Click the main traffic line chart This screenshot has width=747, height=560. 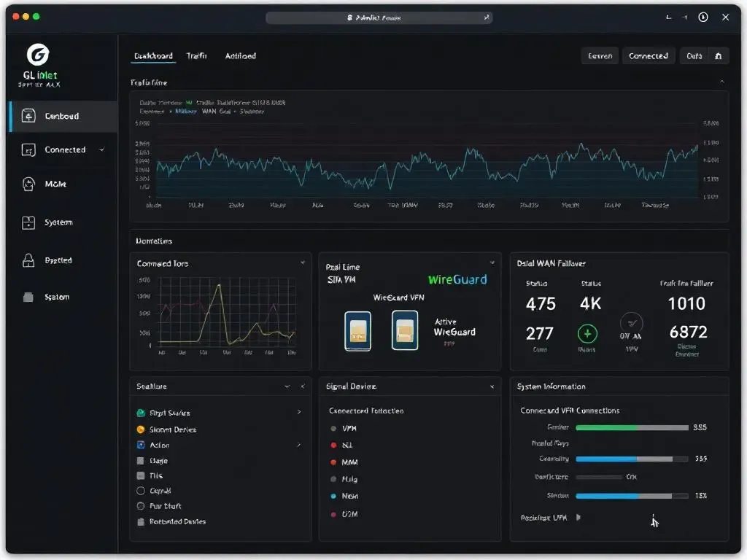(x=427, y=160)
